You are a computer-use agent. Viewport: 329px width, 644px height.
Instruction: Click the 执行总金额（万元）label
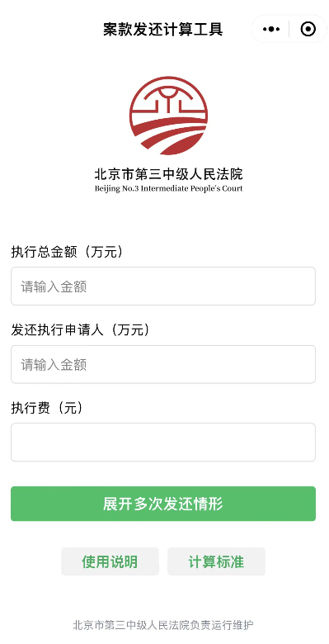pos(68,252)
